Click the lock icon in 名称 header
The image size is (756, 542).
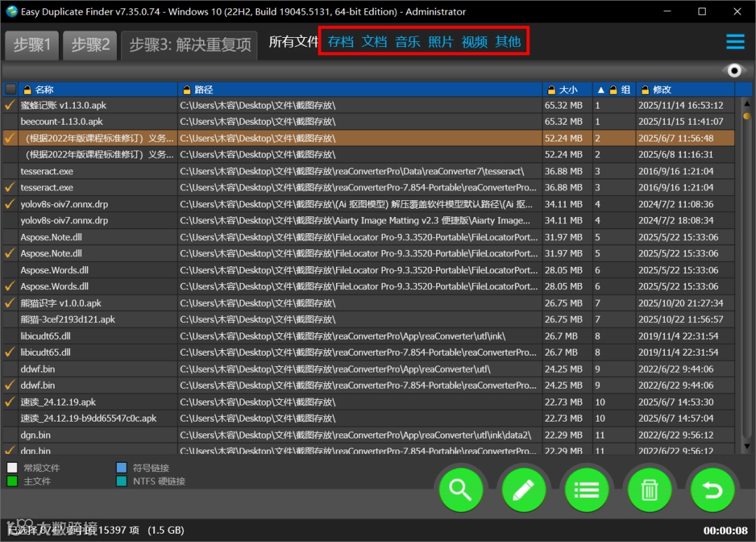[27, 90]
